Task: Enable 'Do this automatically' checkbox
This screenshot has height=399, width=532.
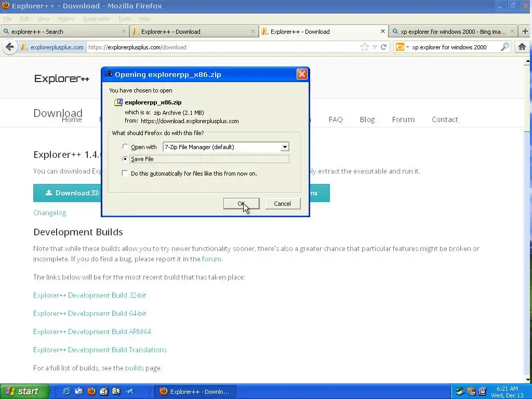Action: tap(125, 174)
